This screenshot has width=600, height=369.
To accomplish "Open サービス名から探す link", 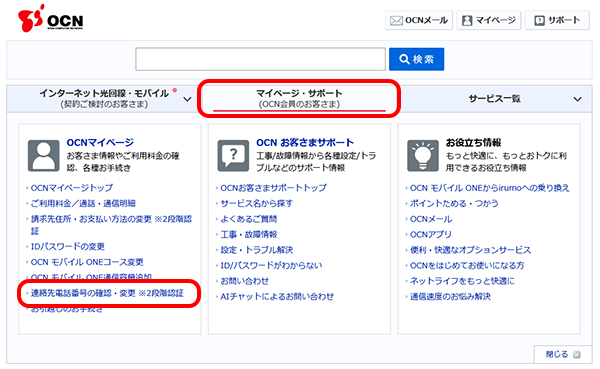I will (x=256, y=203).
